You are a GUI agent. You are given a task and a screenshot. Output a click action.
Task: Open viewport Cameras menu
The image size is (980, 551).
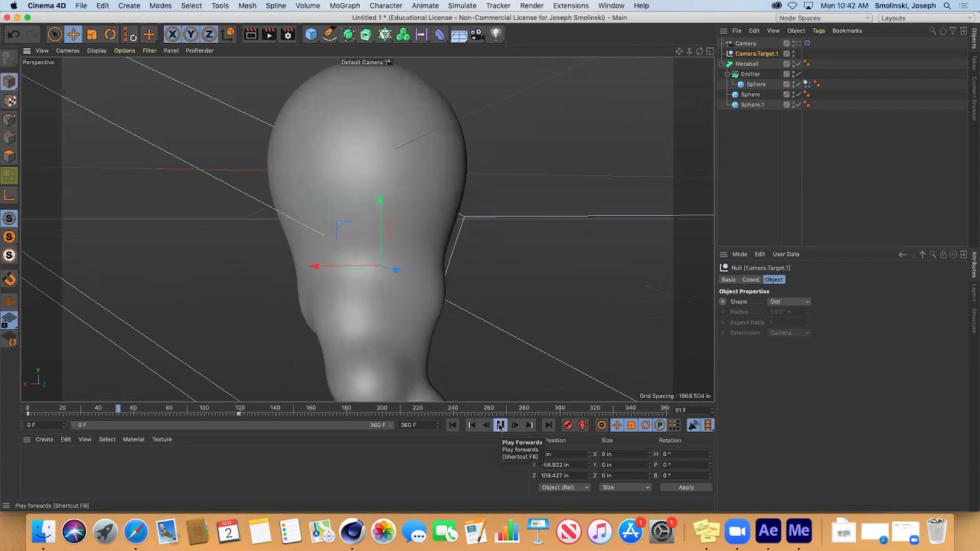pos(67,51)
